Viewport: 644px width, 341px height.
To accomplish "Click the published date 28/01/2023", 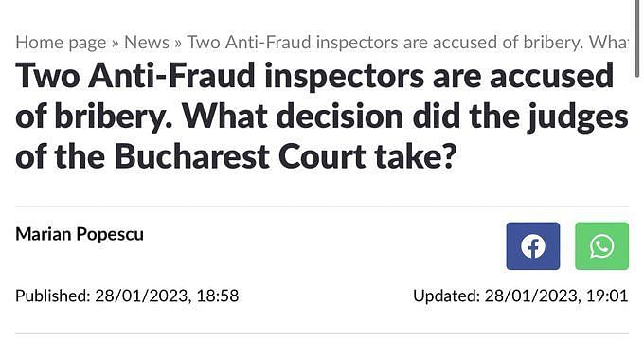I will tap(142, 296).
